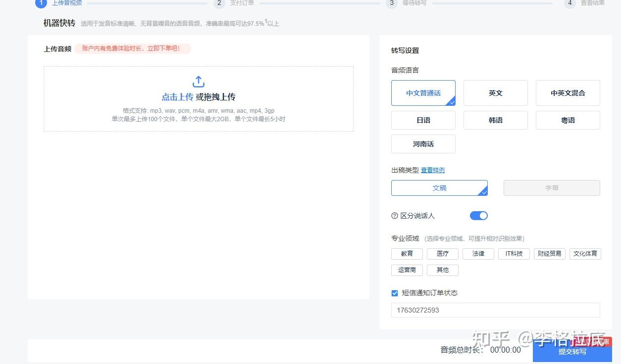Screen dimensions: 621x364
Task: Choose the 医疗 professional field
Action: (443, 254)
